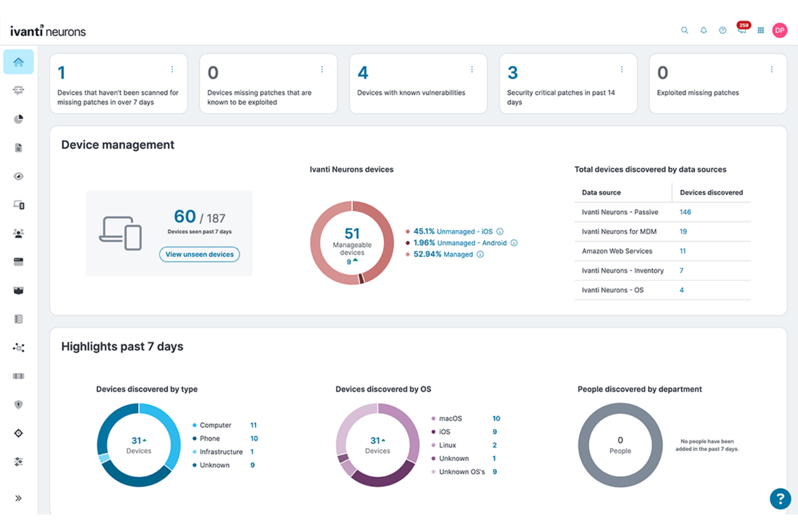The width and height of the screenshot is (798, 532).
Task: Click Unknown OS's count 9
Action: [494, 472]
